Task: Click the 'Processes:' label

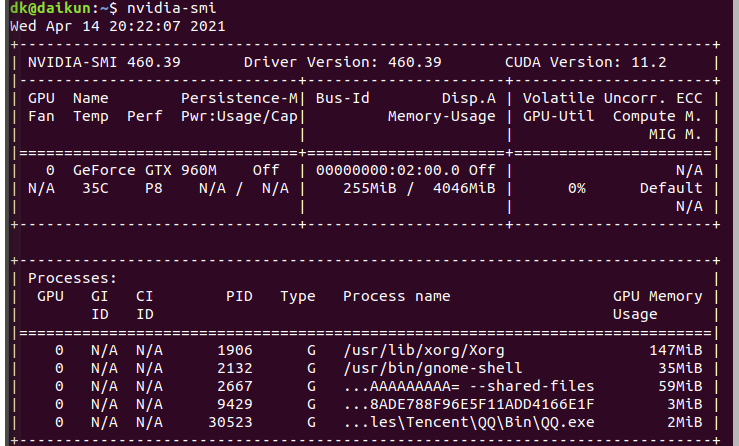Action: pyautogui.click(x=73, y=278)
